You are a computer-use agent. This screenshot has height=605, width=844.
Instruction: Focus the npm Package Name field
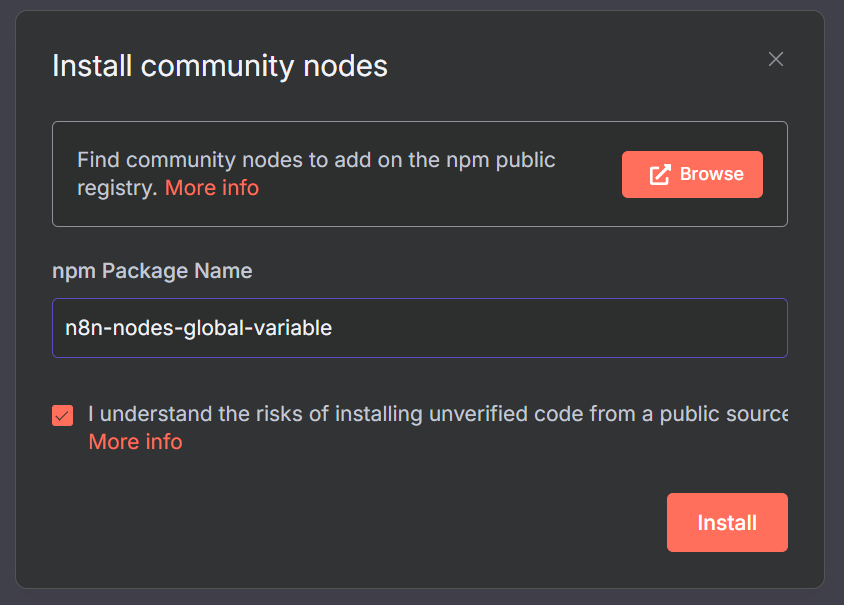point(420,328)
